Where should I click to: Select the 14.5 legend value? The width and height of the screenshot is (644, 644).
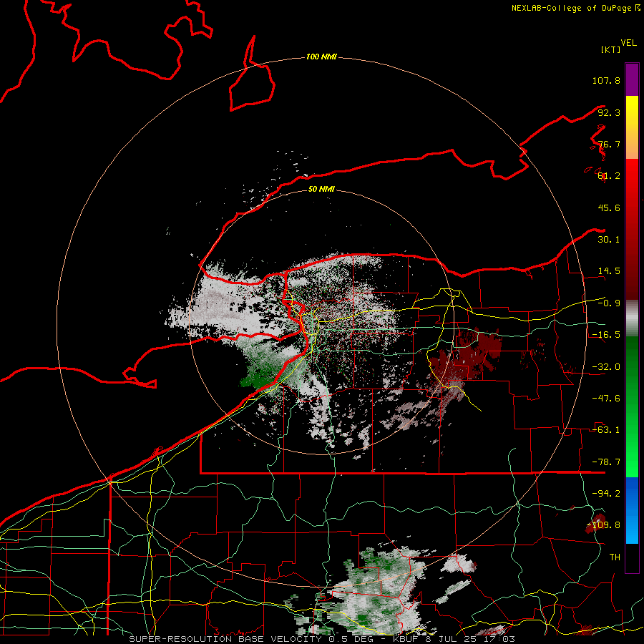click(x=609, y=271)
